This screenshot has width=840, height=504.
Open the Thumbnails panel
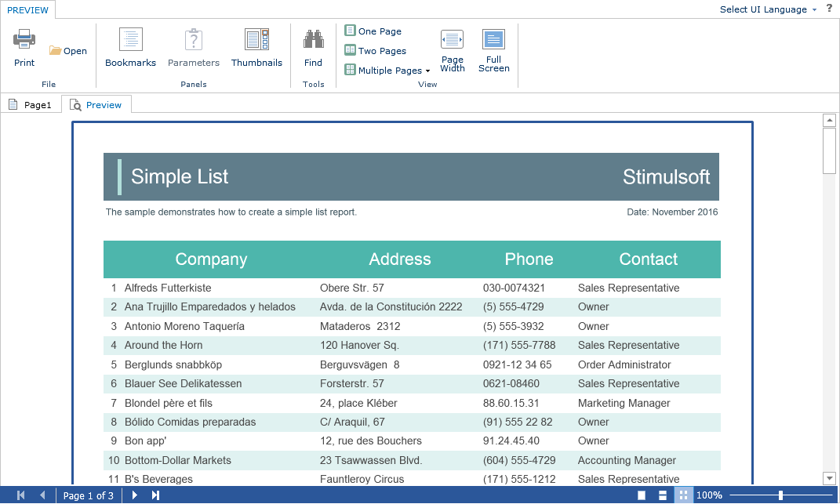point(256,48)
